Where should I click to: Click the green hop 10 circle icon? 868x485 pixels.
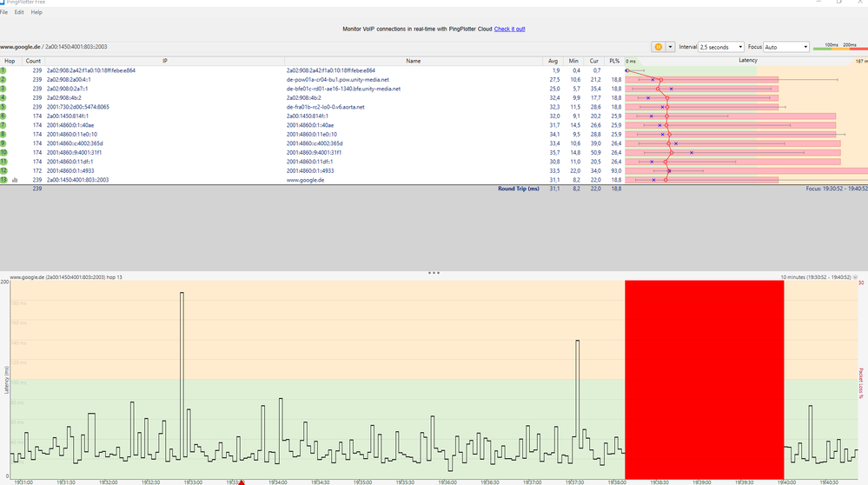click(3, 153)
